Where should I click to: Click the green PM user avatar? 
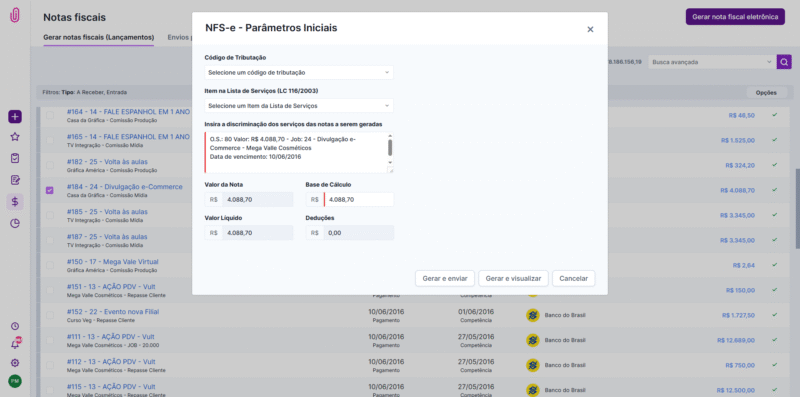click(15, 381)
